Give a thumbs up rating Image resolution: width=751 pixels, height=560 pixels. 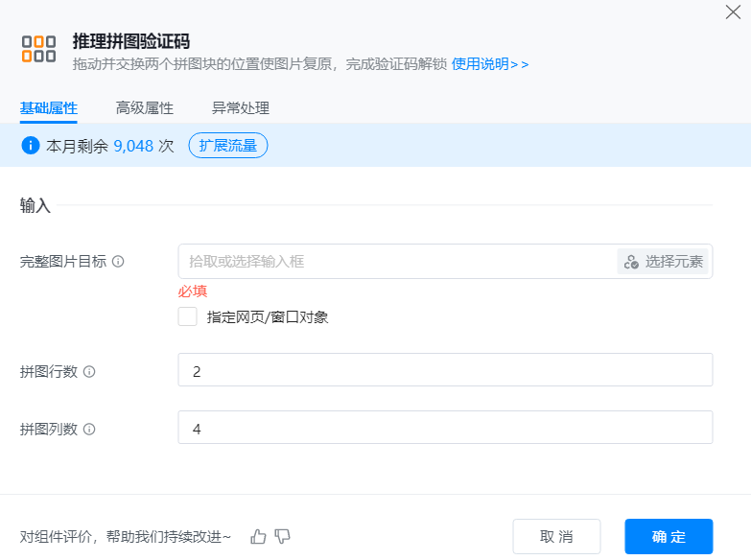[x=258, y=537]
